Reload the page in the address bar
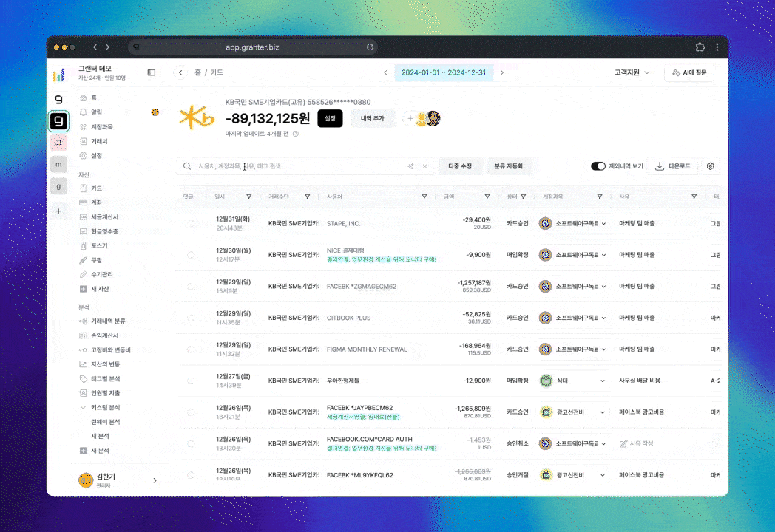This screenshot has height=532, width=775. [370, 47]
